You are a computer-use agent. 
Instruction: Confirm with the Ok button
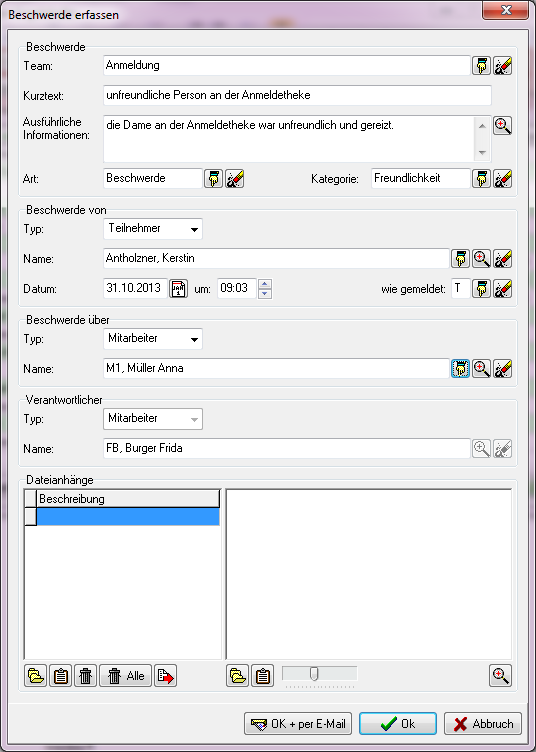click(x=398, y=724)
